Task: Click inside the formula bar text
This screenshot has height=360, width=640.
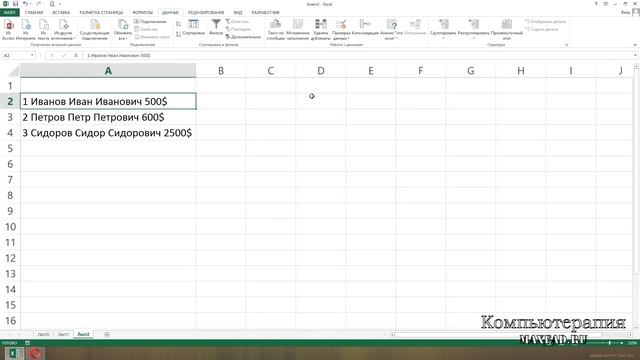Action: click(118, 55)
